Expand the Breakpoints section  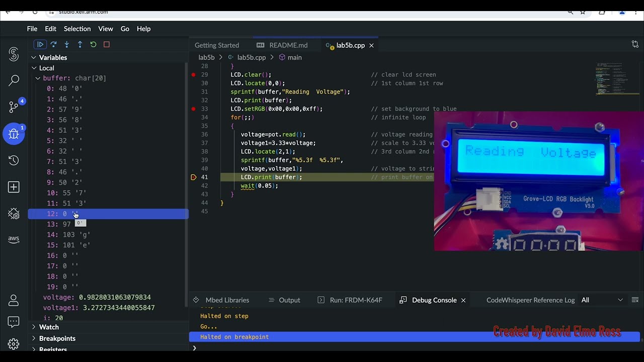click(x=34, y=338)
